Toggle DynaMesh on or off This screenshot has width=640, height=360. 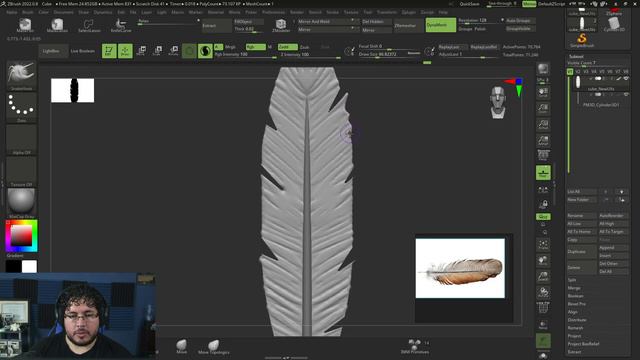(441, 25)
